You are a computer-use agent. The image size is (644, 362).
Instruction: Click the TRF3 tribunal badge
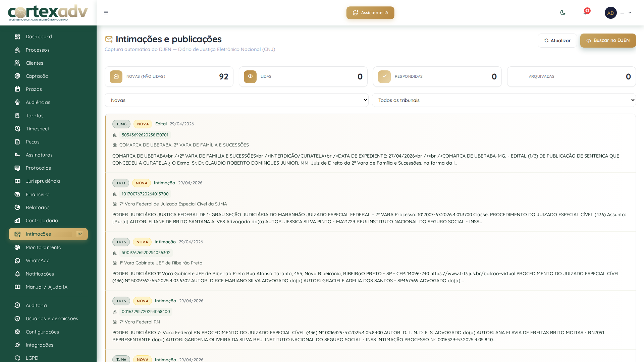[x=121, y=242]
